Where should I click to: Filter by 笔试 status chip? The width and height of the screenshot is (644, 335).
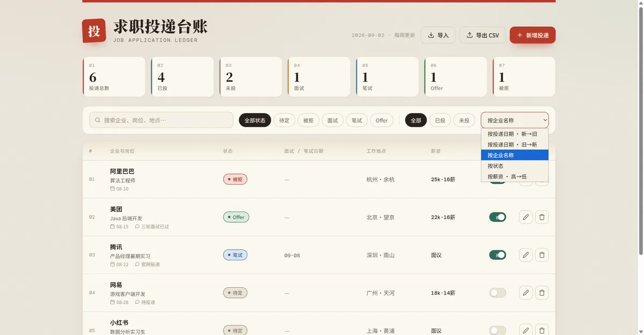(x=357, y=120)
